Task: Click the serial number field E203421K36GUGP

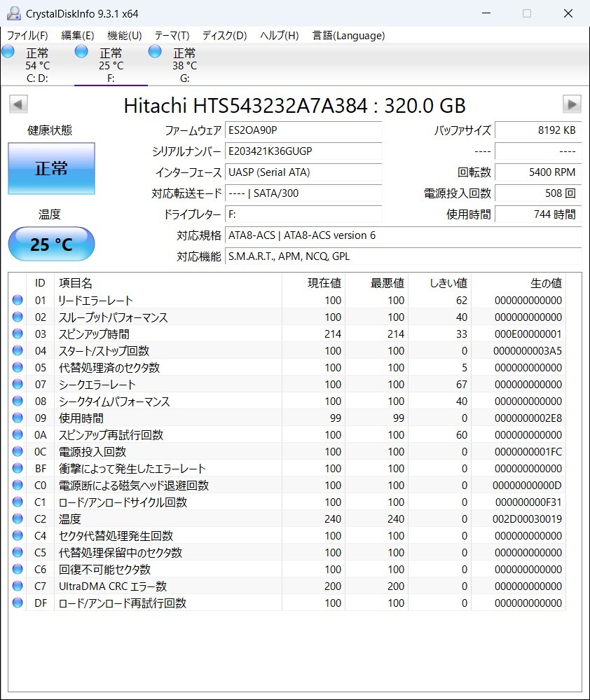Action: pos(303,151)
